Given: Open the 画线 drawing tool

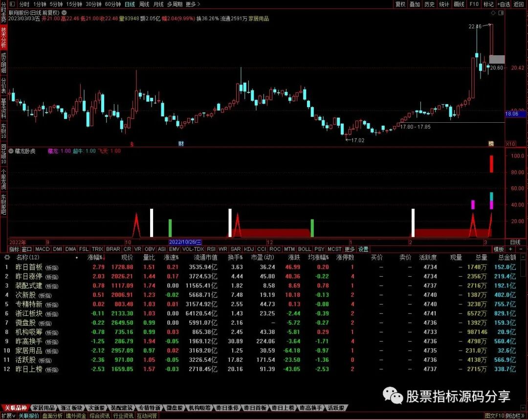Looking at the screenshot, I should tap(459, 4).
